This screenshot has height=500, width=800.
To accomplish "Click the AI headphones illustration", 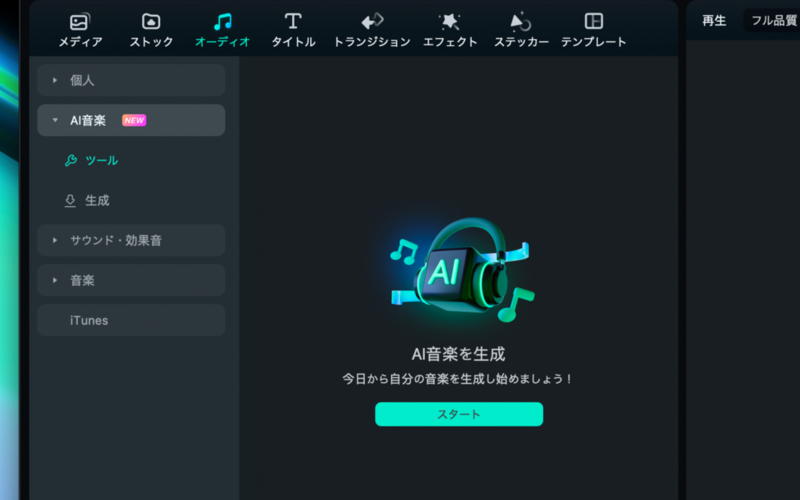I will [462, 270].
